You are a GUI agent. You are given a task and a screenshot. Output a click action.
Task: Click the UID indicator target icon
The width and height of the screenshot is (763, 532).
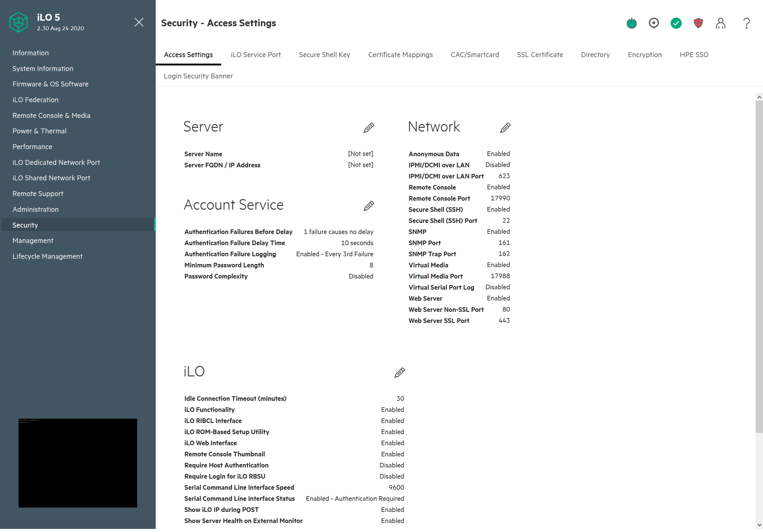point(654,23)
